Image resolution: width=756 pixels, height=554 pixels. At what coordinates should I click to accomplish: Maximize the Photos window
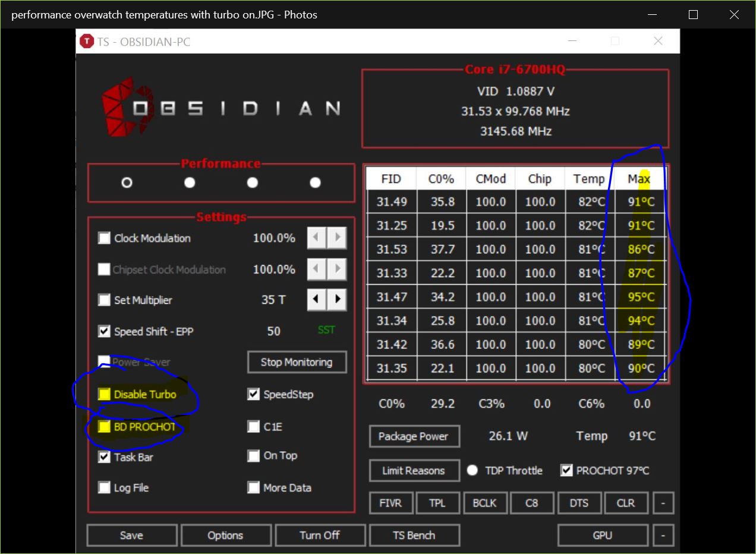pyautogui.click(x=693, y=15)
